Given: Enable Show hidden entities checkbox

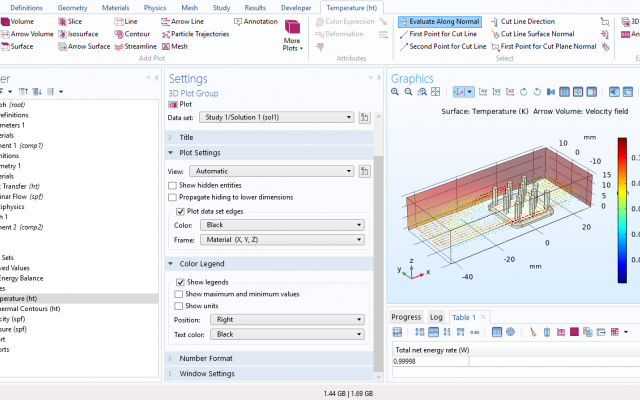Looking at the screenshot, I should pos(172,185).
